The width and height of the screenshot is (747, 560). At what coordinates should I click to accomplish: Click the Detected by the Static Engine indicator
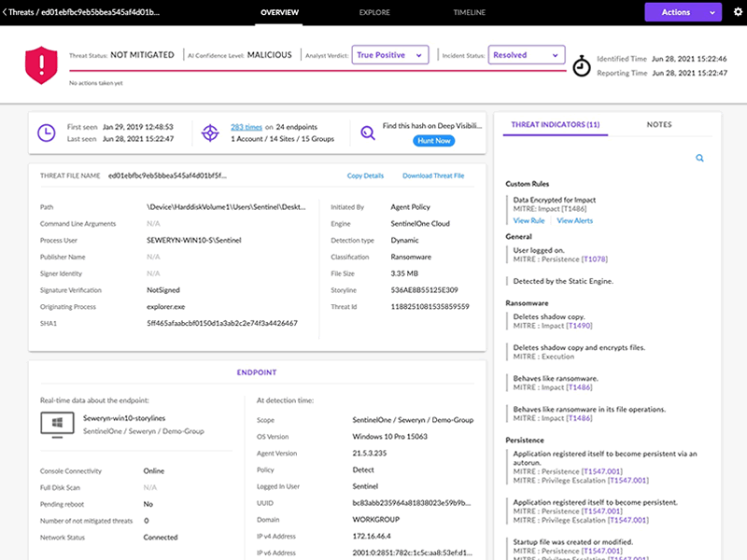click(563, 281)
